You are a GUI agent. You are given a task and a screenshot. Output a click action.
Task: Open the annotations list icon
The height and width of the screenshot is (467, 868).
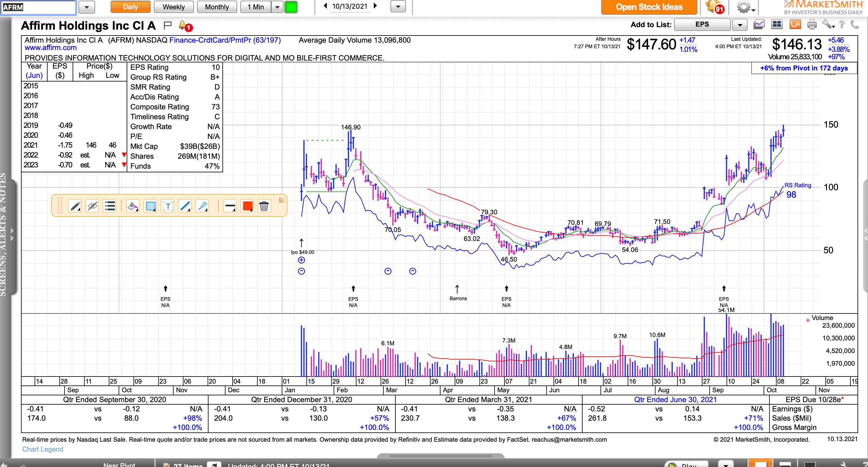pos(110,205)
